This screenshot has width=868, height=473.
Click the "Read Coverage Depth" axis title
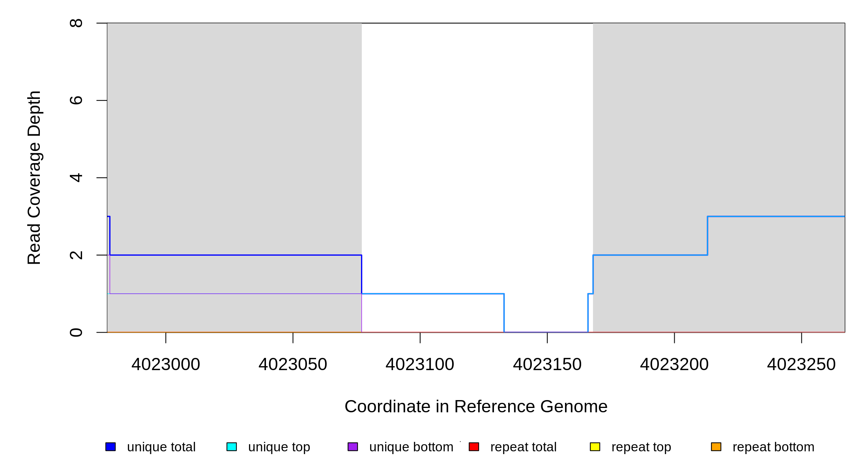point(34,177)
